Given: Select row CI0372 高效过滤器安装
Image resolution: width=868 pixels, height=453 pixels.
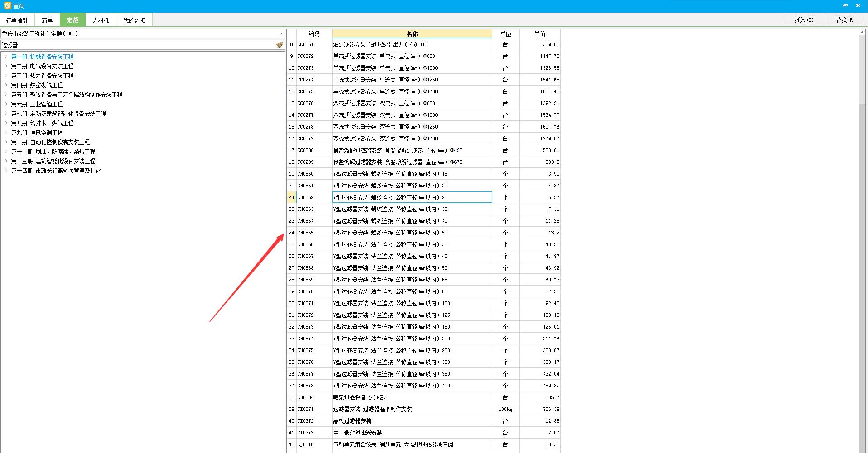Looking at the screenshot, I should click(424, 421).
